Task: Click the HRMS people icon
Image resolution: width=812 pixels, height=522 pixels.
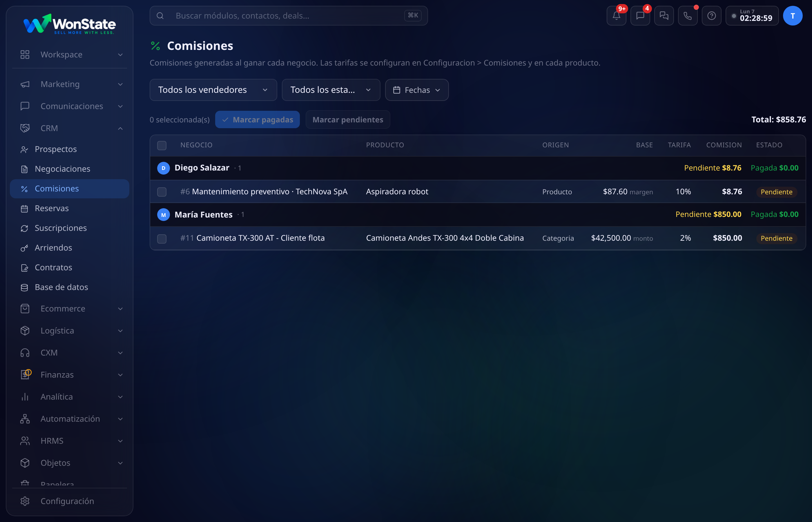Action: coord(25,441)
